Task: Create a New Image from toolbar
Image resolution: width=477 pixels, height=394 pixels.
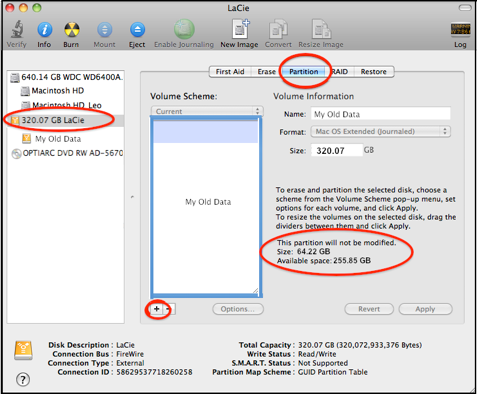Action: tap(240, 29)
